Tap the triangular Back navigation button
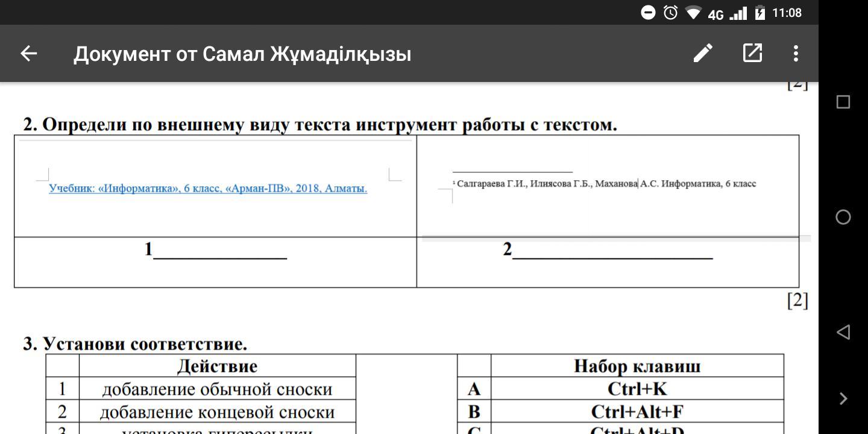Screen dimensions: 868x434 pos(843,332)
